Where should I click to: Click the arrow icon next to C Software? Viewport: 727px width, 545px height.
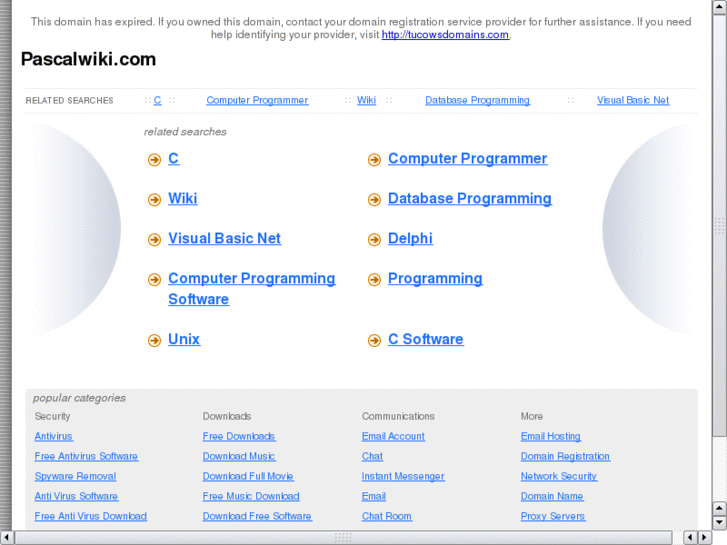374,341
